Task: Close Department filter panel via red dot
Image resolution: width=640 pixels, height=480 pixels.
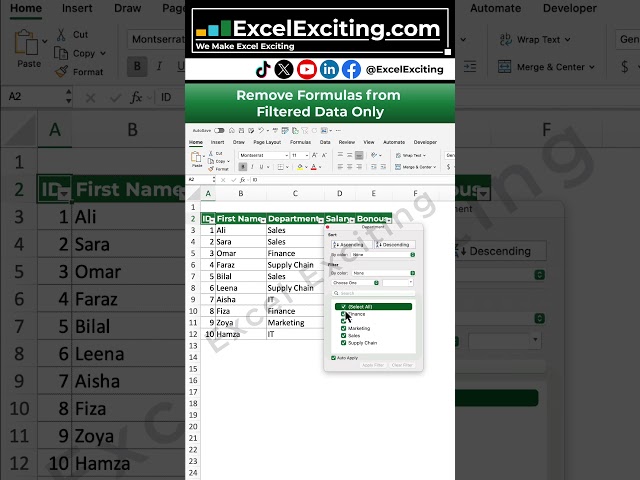Action: 327,227
